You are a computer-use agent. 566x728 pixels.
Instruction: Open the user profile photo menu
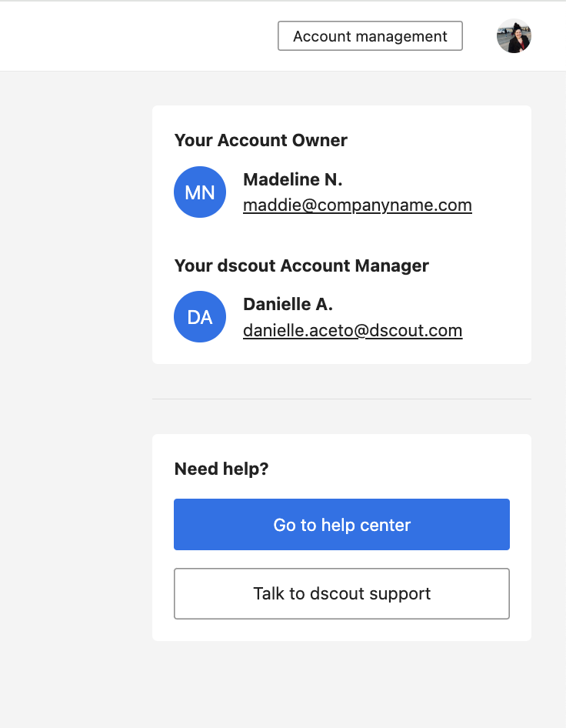pyautogui.click(x=514, y=36)
